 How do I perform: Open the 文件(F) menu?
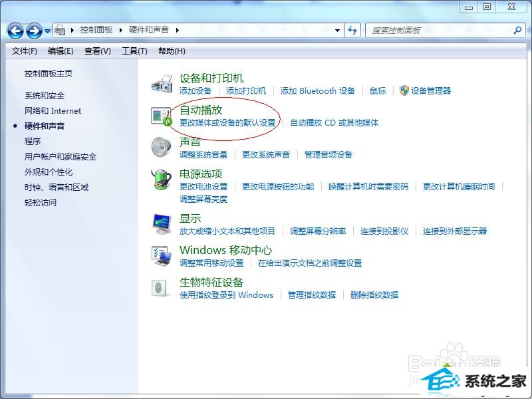point(25,51)
